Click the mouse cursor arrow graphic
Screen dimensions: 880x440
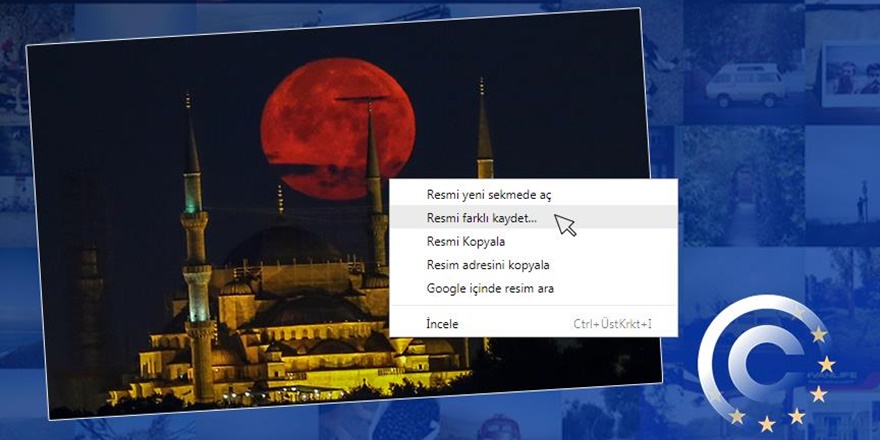click(566, 224)
